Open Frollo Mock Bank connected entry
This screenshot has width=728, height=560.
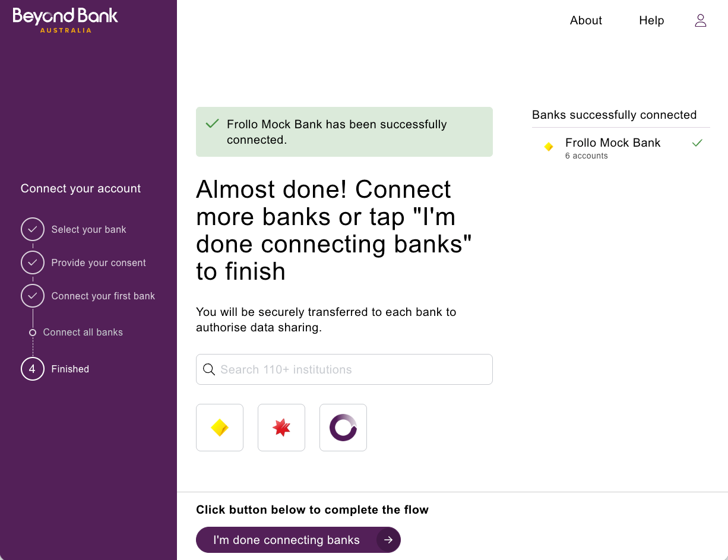click(x=621, y=148)
